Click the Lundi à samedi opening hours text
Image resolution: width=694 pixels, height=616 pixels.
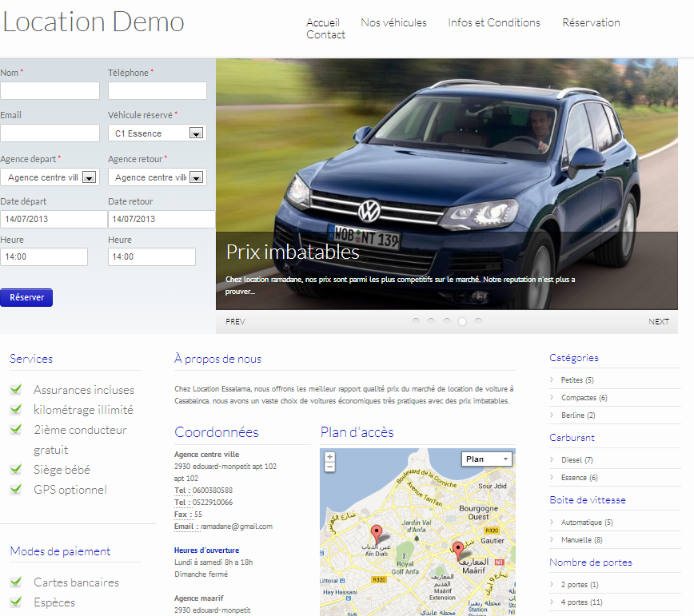point(213,562)
